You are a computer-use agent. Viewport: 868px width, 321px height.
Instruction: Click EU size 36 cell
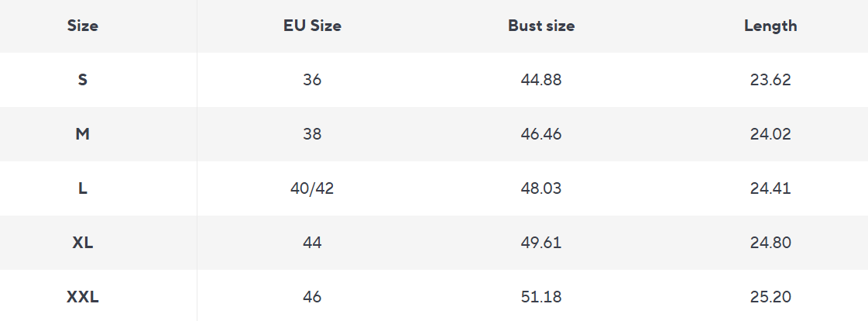click(312, 79)
